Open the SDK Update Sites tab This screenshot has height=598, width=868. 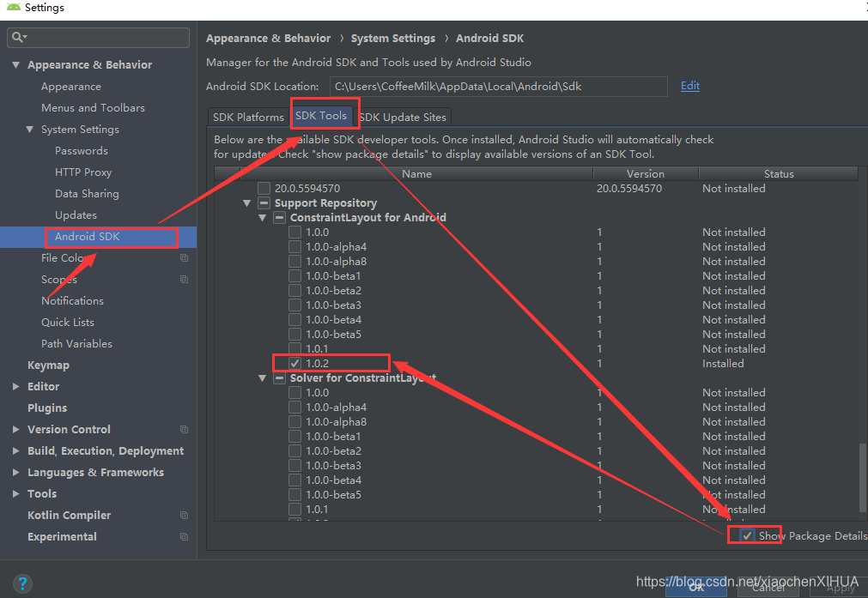coord(404,117)
